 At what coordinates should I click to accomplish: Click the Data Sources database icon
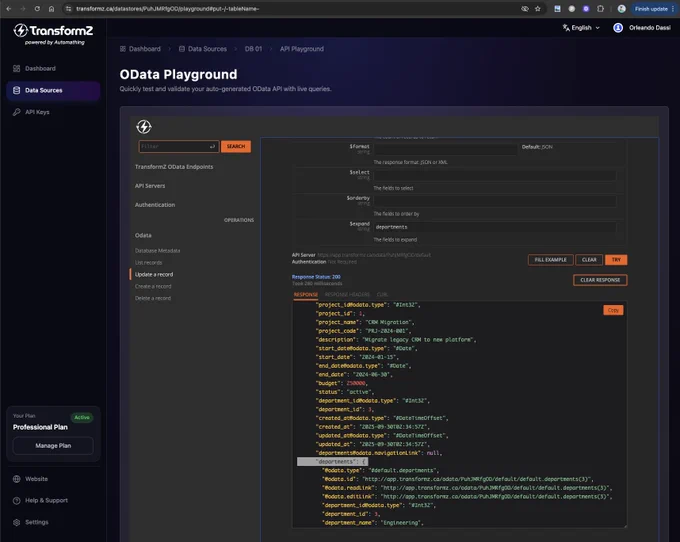(x=16, y=90)
